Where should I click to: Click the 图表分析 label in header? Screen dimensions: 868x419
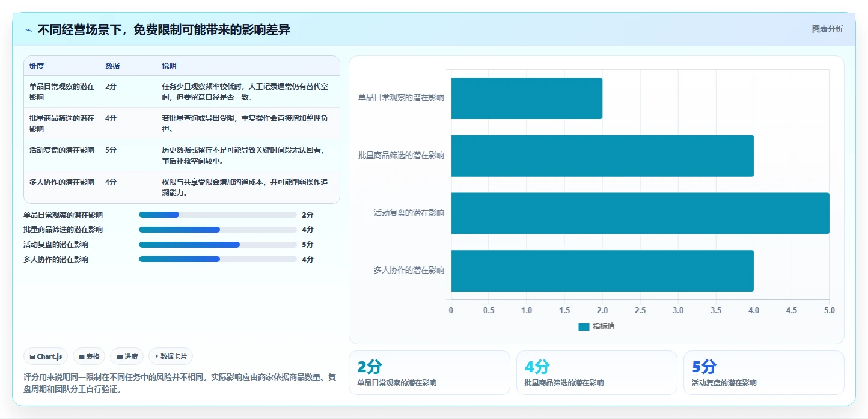[x=827, y=29]
